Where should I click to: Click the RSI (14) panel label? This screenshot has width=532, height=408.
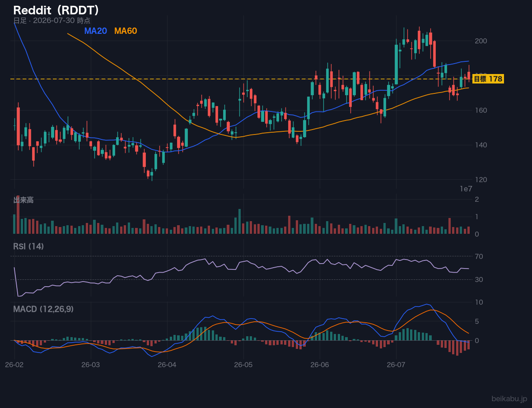pos(28,246)
